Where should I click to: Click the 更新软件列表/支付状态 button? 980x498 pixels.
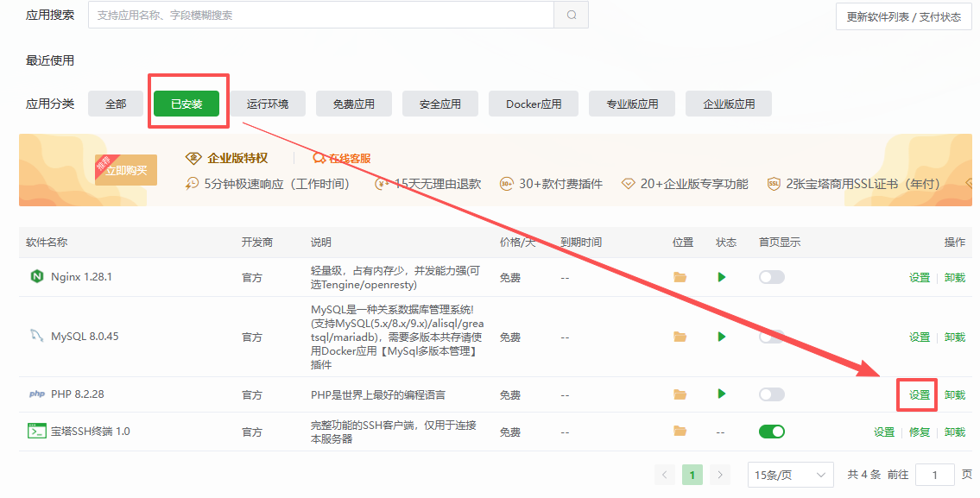tap(903, 15)
